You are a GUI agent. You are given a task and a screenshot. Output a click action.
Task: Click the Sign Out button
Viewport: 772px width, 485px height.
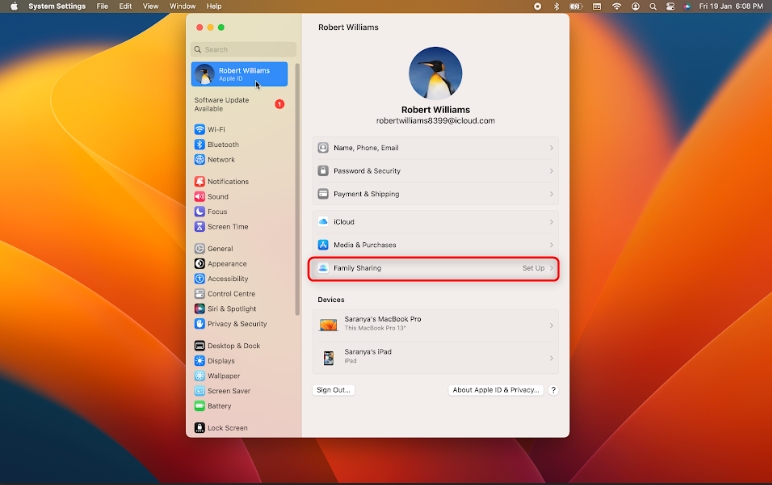point(333,390)
